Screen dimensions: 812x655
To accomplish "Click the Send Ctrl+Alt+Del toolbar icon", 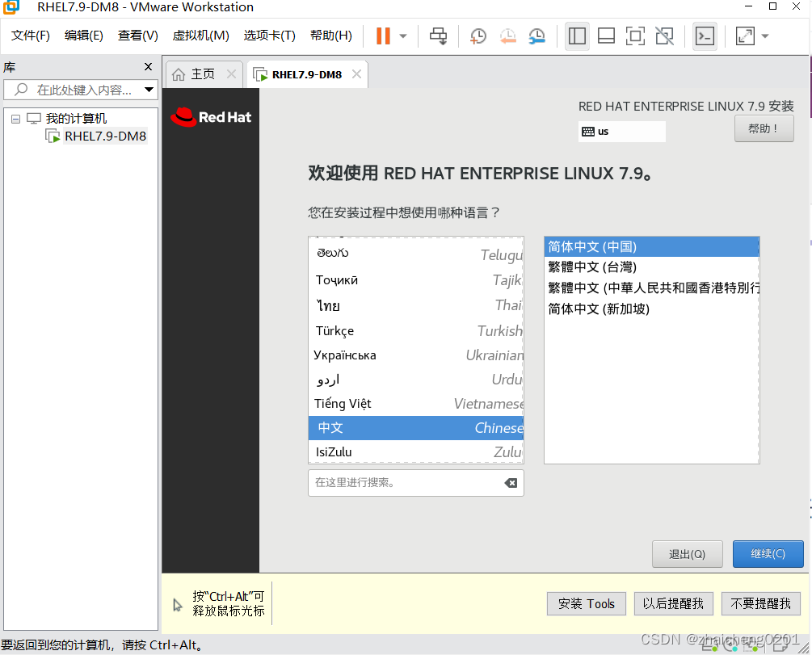I will tap(438, 36).
